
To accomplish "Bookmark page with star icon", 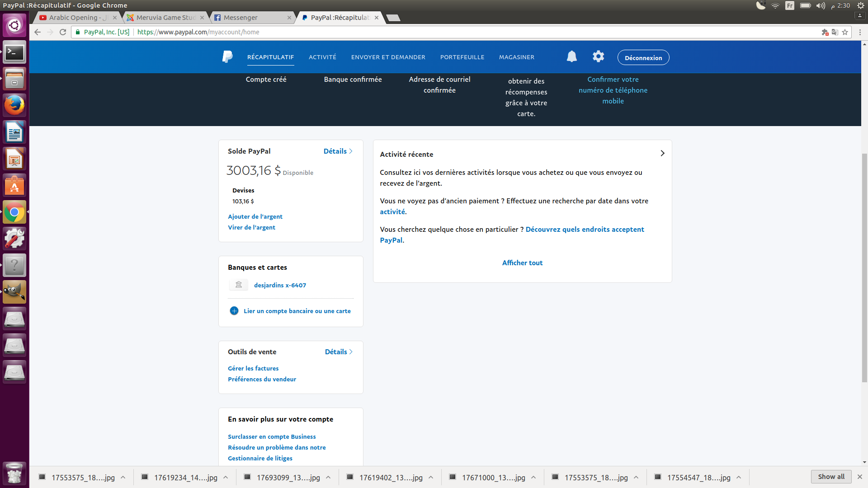I will [845, 32].
